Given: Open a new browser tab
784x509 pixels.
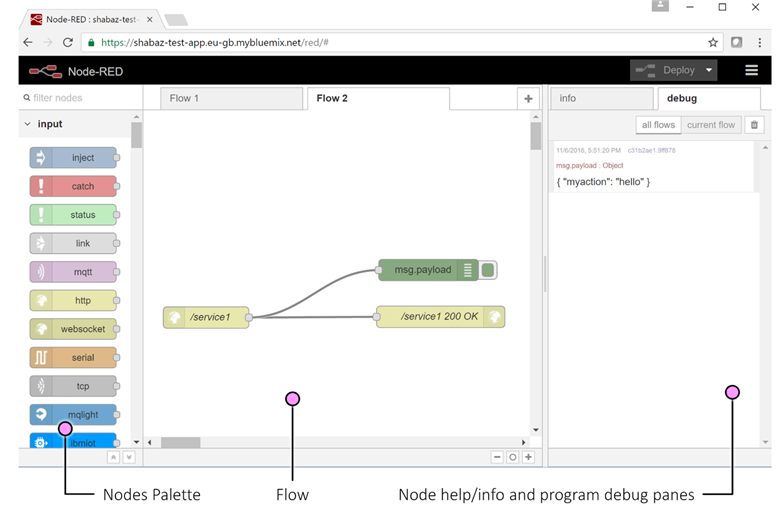Looking at the screenshot, I should tap(176, 20).
